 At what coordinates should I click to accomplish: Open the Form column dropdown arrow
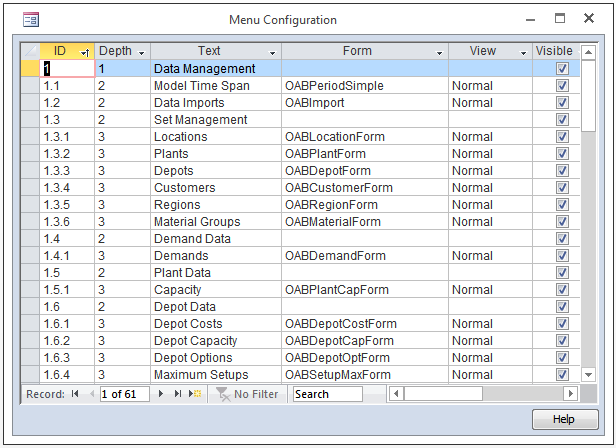click(x=439, y=52)
